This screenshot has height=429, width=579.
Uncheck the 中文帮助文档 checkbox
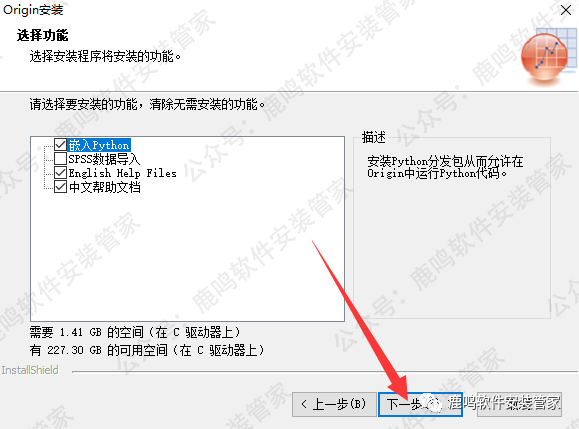tap(60, 187)
